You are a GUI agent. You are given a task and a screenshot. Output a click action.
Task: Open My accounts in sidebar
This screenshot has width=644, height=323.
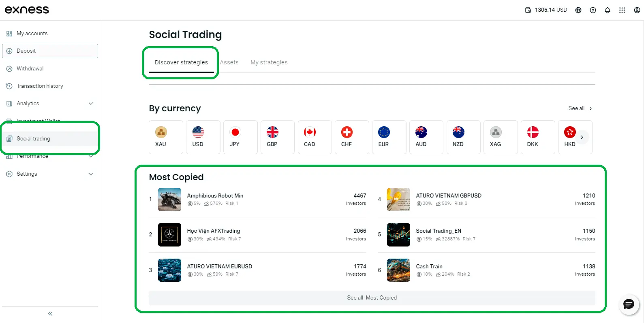[50, 34]
